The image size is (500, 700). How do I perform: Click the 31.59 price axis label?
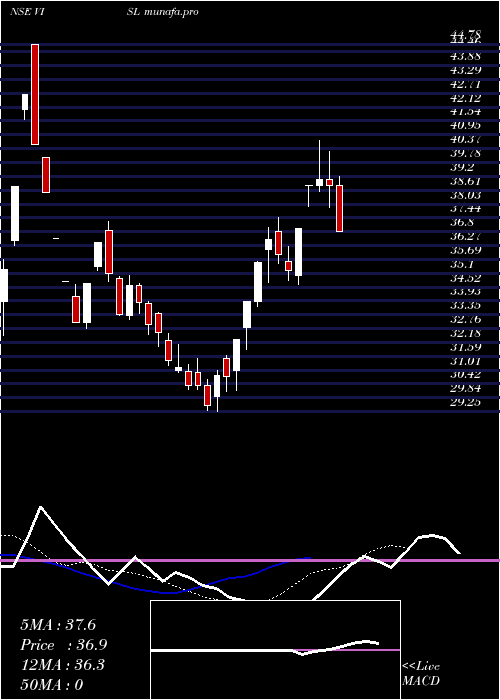click(465, 347)
